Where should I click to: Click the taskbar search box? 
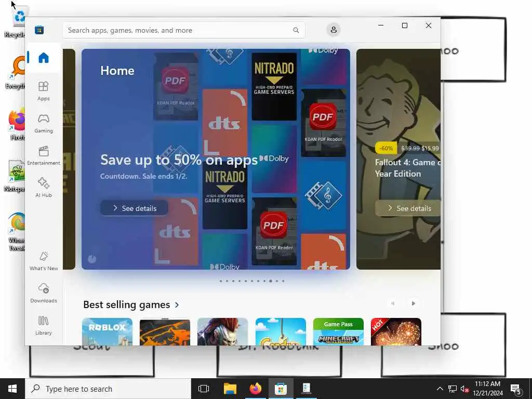(x=108, y=389)
